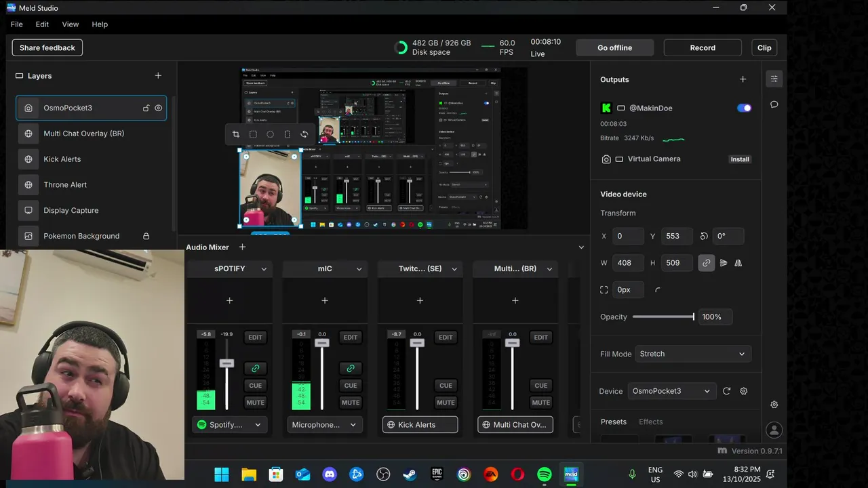Toggle the green link on sPOTIFY track
The image size is (868, 488).
(x=256, y=368)
